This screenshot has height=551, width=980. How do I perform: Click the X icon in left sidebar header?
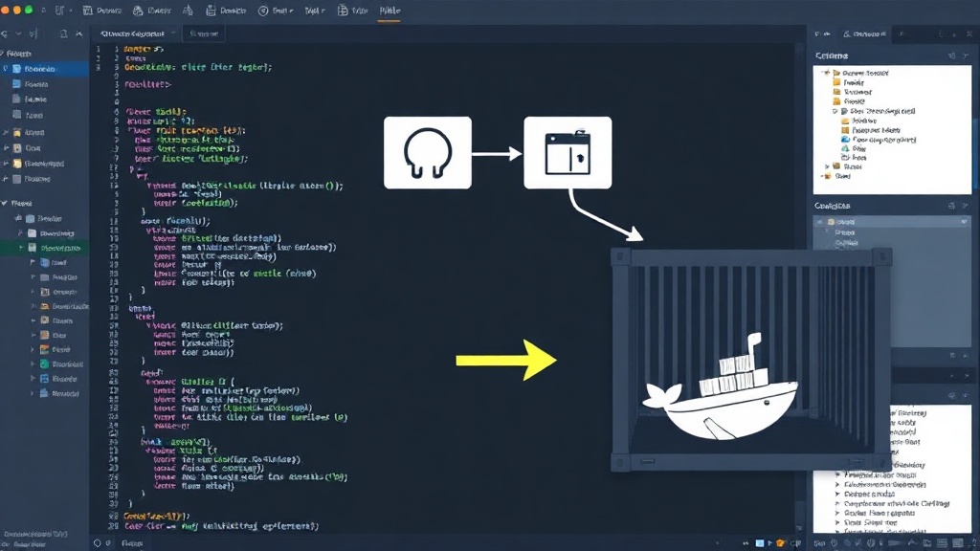78,33
